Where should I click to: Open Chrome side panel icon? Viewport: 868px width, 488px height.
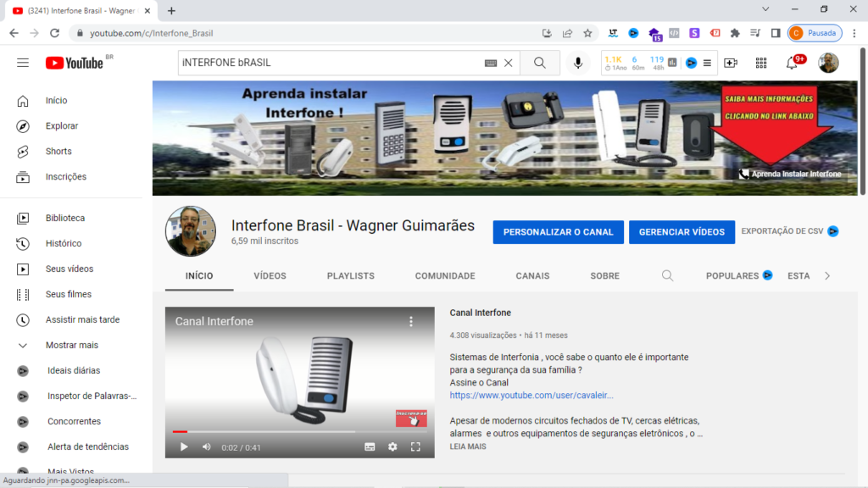tap(776, 33)
